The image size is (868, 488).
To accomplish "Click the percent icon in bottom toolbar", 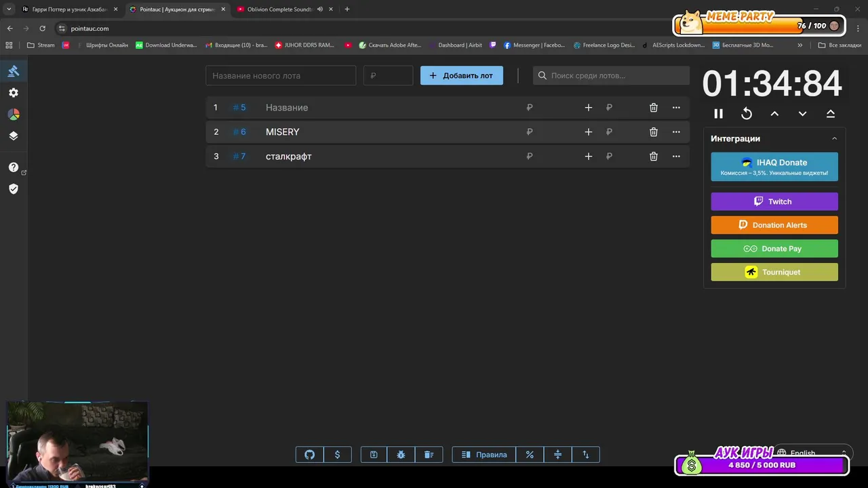I will coord(530,455).
